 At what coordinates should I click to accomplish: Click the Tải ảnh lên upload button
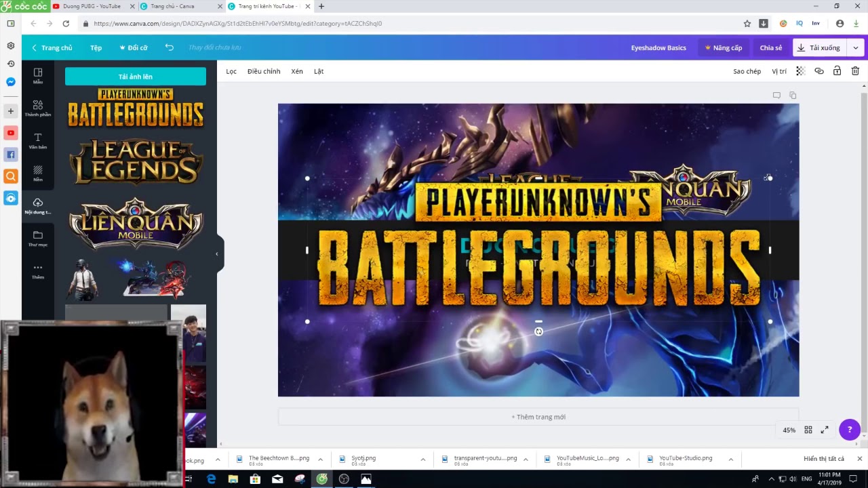coord(136,77)
